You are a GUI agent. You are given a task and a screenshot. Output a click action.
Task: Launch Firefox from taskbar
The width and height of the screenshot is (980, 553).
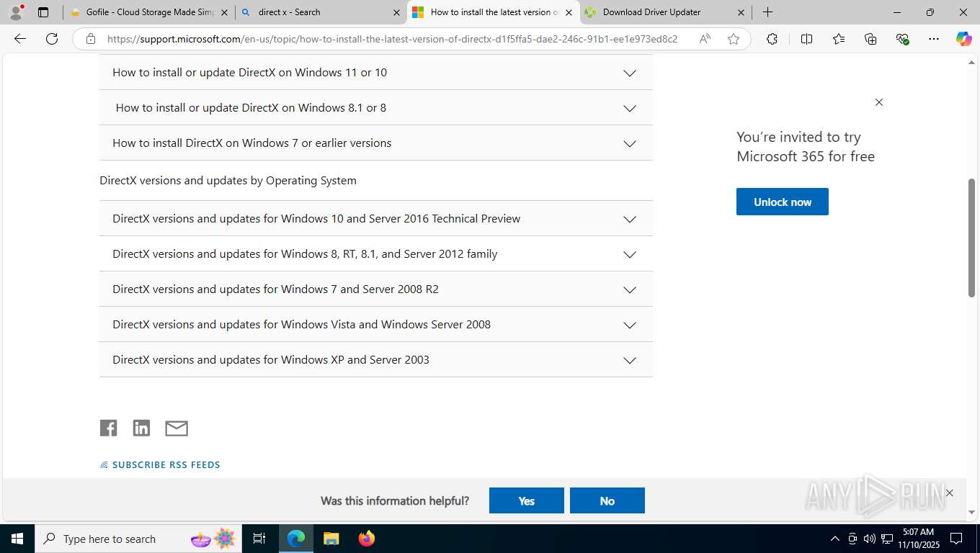[366, 539]
